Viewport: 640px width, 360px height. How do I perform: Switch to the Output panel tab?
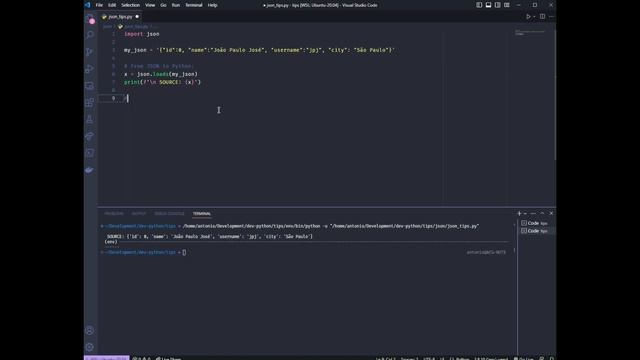(x=139, y=213)
